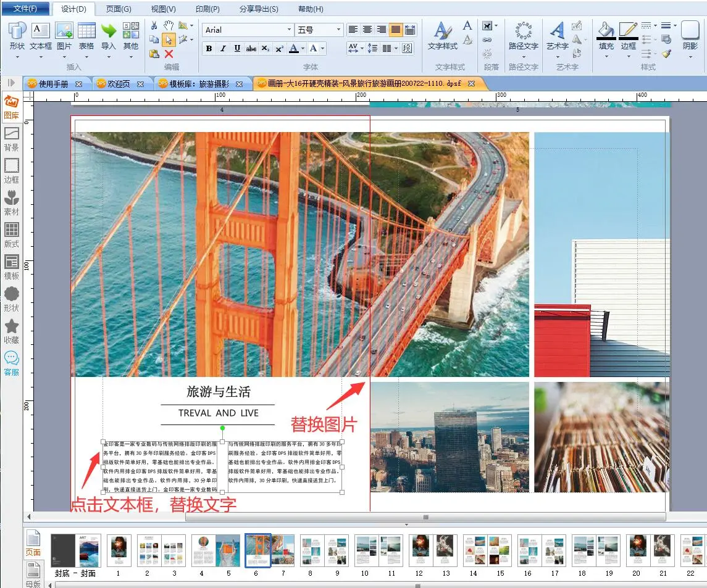Click the 填充 fill color bucket
The image size is (707, 588).
coord(606,36)
